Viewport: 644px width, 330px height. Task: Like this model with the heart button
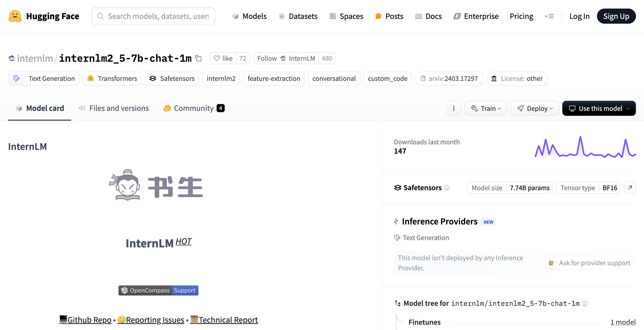tap(223, 58)
